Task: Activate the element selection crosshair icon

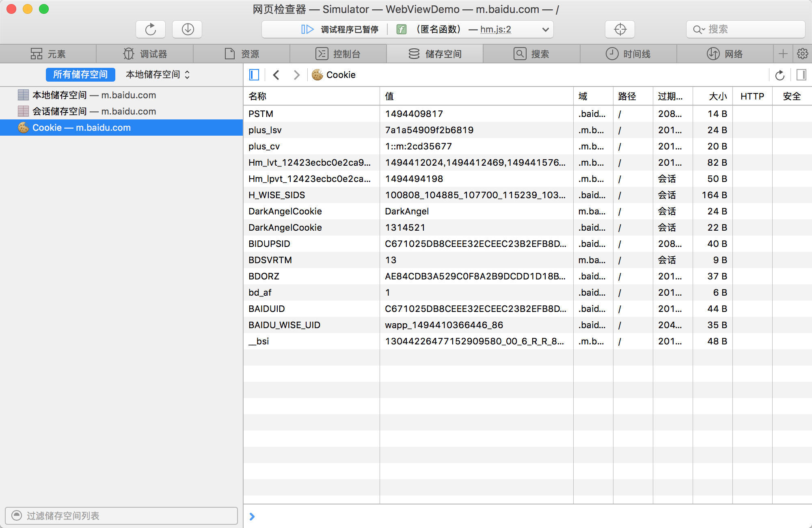Action: (x=620, y=29)
